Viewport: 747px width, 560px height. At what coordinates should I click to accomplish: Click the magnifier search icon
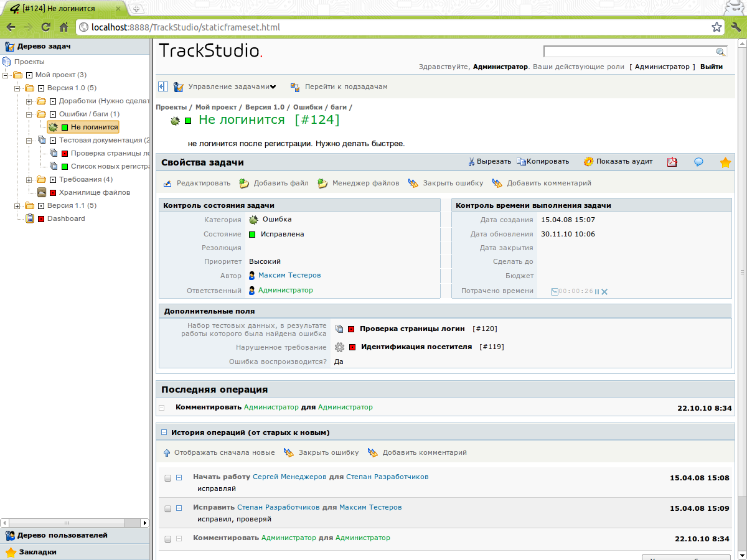pyautogui.click(x=720, y=52)
